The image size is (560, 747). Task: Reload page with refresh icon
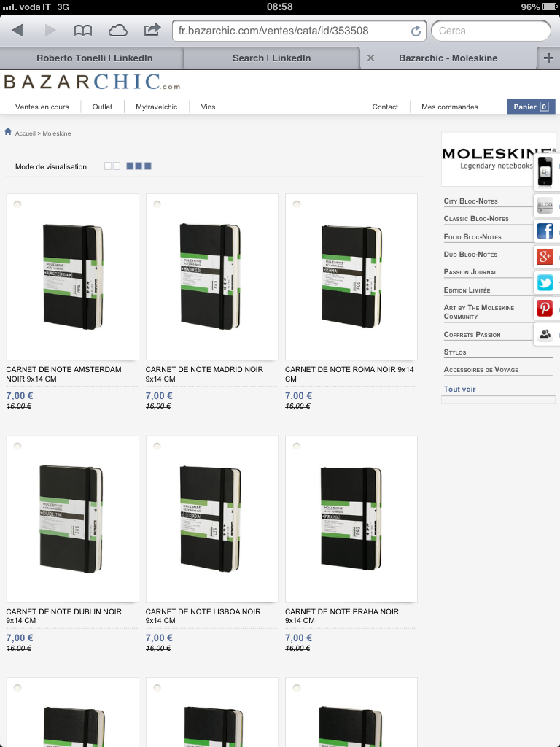[416, 31]
